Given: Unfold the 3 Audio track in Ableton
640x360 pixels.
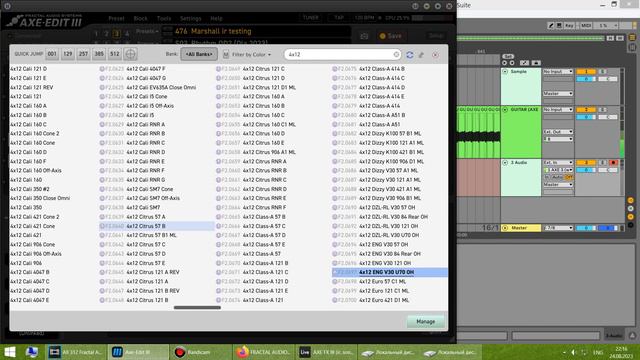Looking at the screenshot, I should [x=505, y=162].
